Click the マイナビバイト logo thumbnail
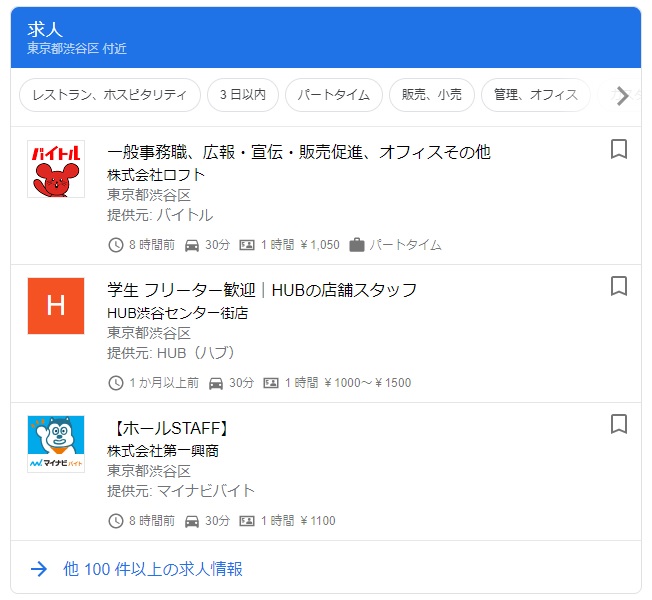 pos(56,444)
